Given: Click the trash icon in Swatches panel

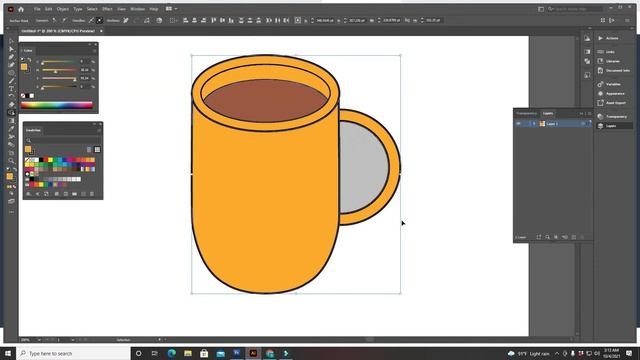Looking at the screenshot, I should click(x=92, y=194).
